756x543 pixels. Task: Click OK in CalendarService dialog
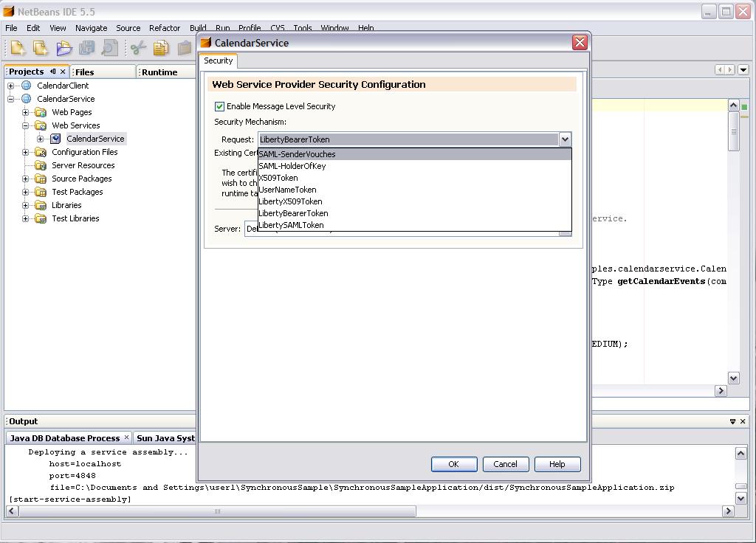click(454, 464)
